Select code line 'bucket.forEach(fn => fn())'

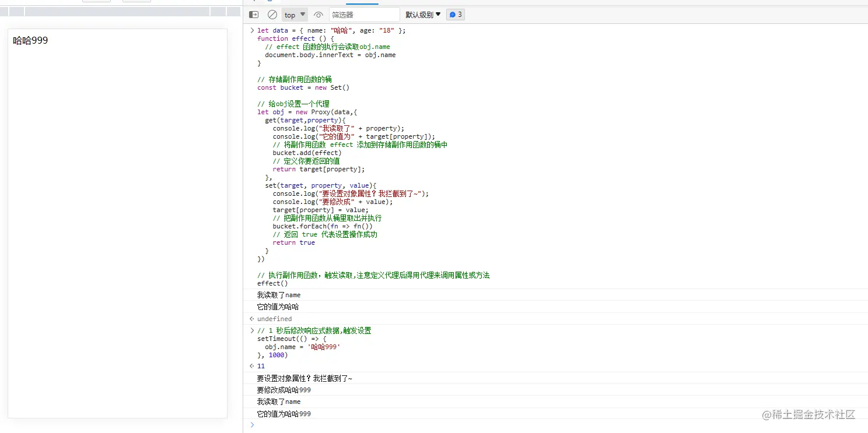(x=323, y=226)
